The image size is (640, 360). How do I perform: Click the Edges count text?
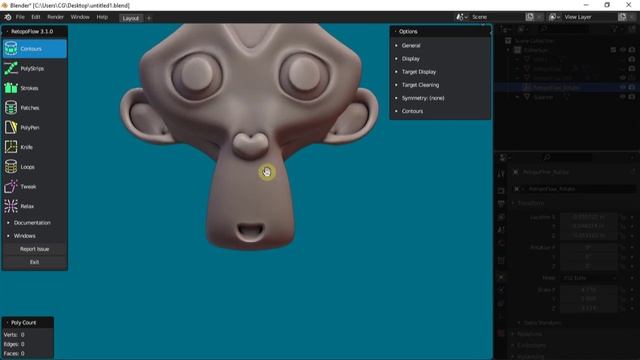[14, 344]
